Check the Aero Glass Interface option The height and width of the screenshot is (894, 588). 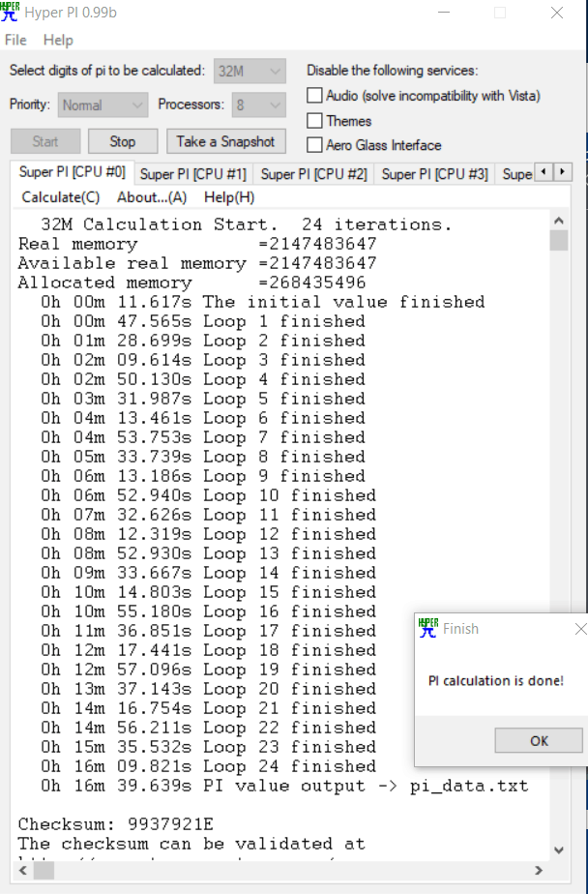tap(314, 145)
